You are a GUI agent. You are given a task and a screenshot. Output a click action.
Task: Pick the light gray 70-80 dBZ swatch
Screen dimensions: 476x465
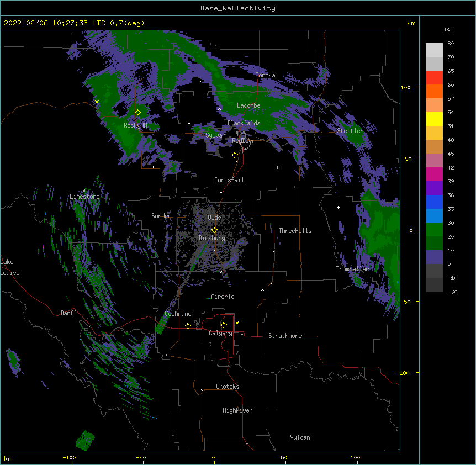tap(434, 50)
